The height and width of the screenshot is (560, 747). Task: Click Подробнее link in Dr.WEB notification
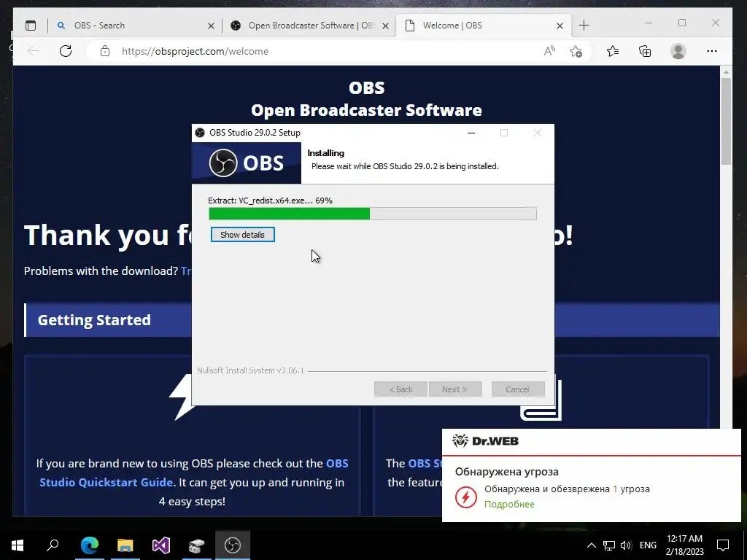pyautogui.click(x=509, y=505)
